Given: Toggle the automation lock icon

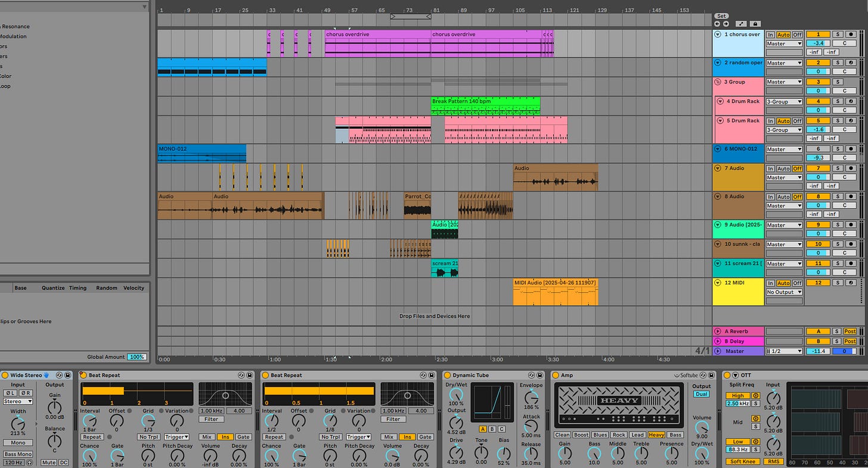Looking at the screenshot, I should (x=756, y=24).
